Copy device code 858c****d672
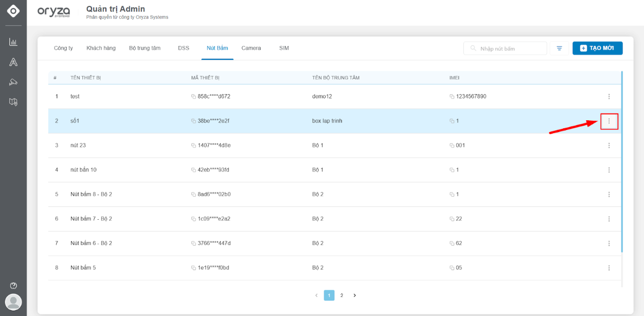The image size is (644, 316). (194, 97)
